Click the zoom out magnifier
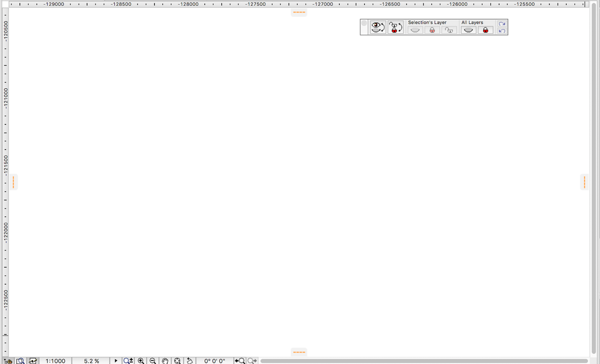Viewport: 600px width, 364px height. click(153, 360)
